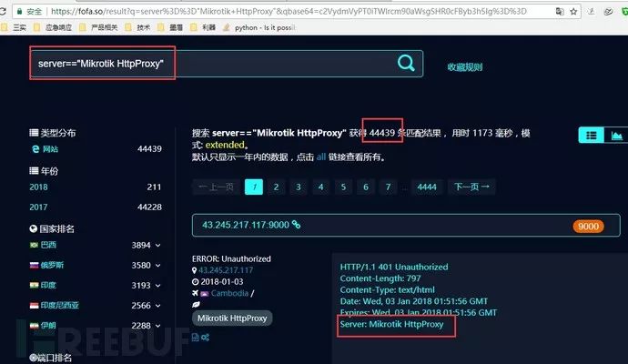This screenshot has height=364, width=628.
Task: Click the Mikrotik HttpProxy tag
Action: [232, 318]
